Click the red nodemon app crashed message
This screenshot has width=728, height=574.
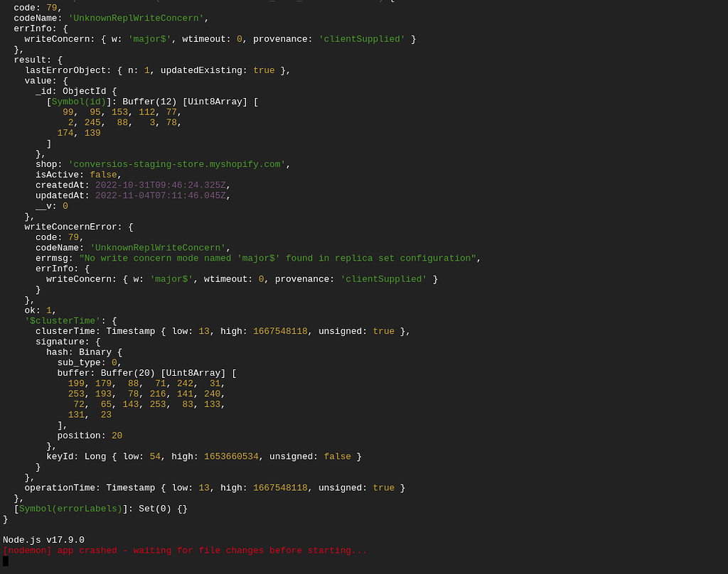pyautogui.click(x=185, y=551)
